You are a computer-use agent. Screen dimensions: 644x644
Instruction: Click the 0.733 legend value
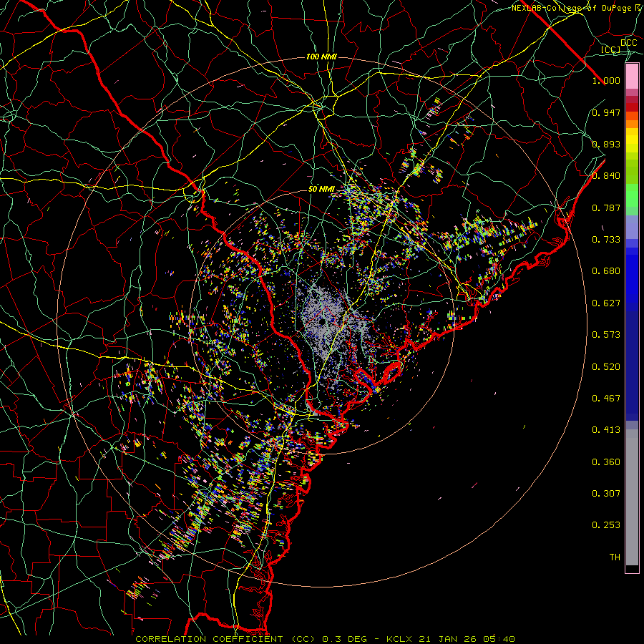(x=606, y=240)
